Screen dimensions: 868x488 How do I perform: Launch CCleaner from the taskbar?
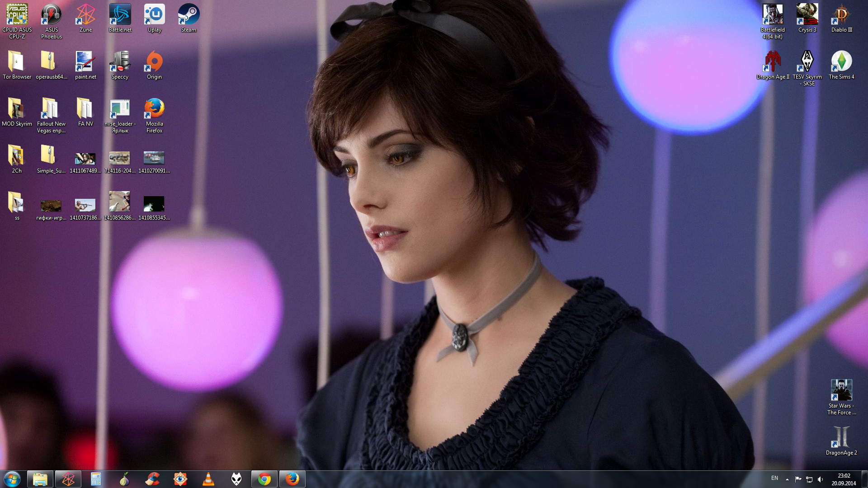tap(152, 479)
